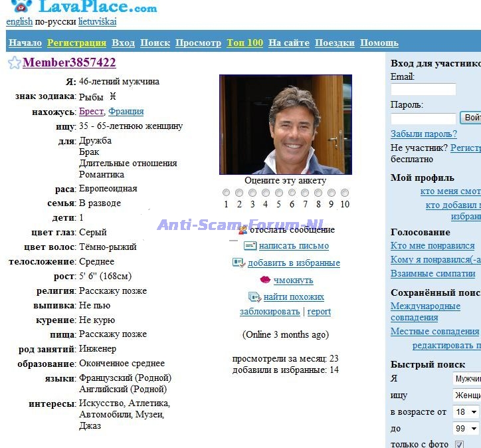
Task: Click the LavaPlace logo icon
Action: [21, 7]
